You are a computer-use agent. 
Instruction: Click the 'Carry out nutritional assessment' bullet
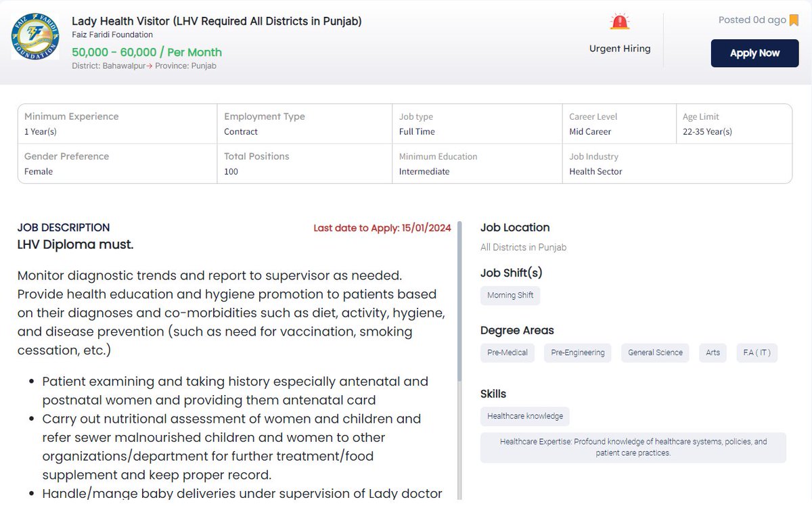pyautogui.click(x=231, y=446)
